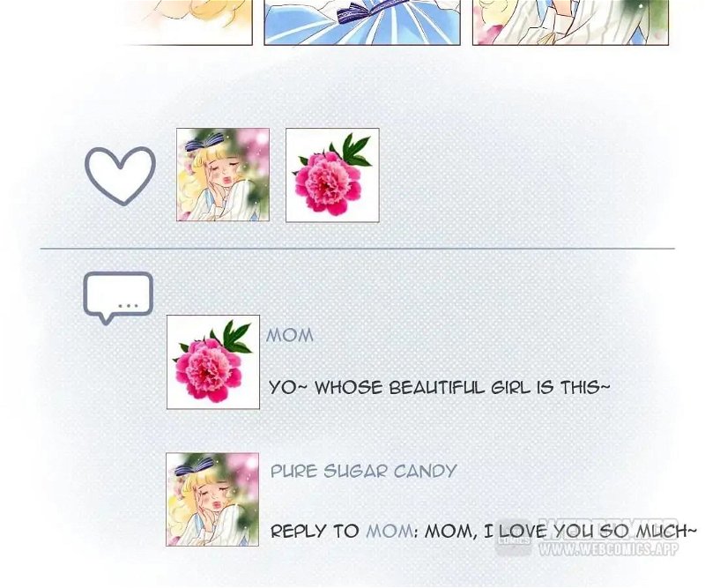Tap the heart like icon
The height and width of the screenshot is (588, 705).
pyautogui.click(x=120, y=175)
